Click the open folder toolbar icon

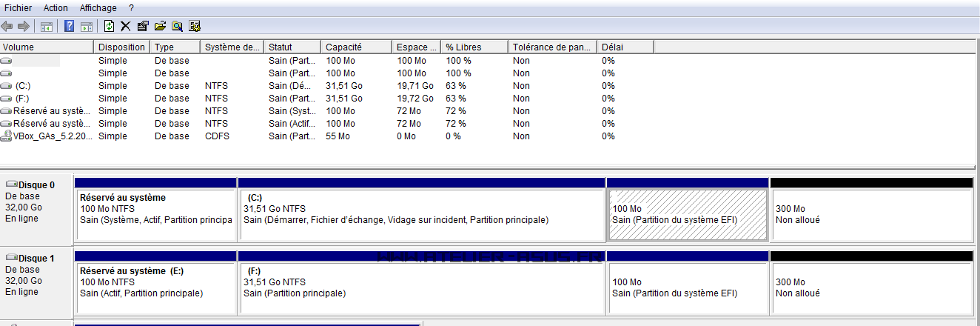pos(160,26)
